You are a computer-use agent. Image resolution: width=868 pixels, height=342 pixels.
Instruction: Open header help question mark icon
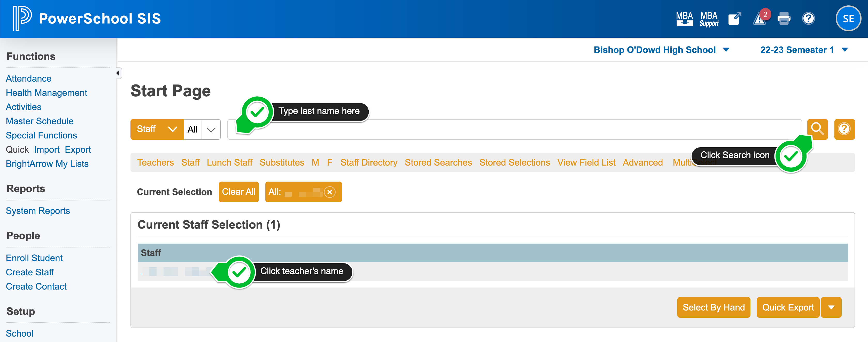tap(808, 19)
